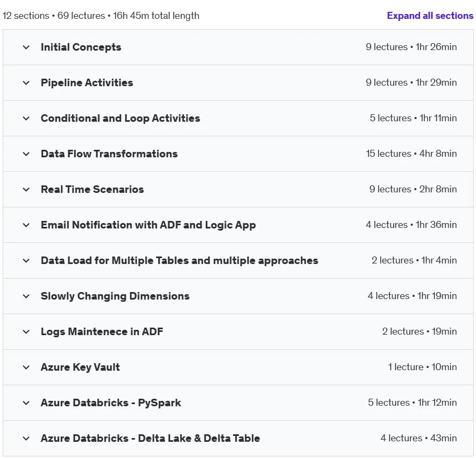Click the Azure Key Vault chevron icon
The image size is (476, 458).
[26, 367]
